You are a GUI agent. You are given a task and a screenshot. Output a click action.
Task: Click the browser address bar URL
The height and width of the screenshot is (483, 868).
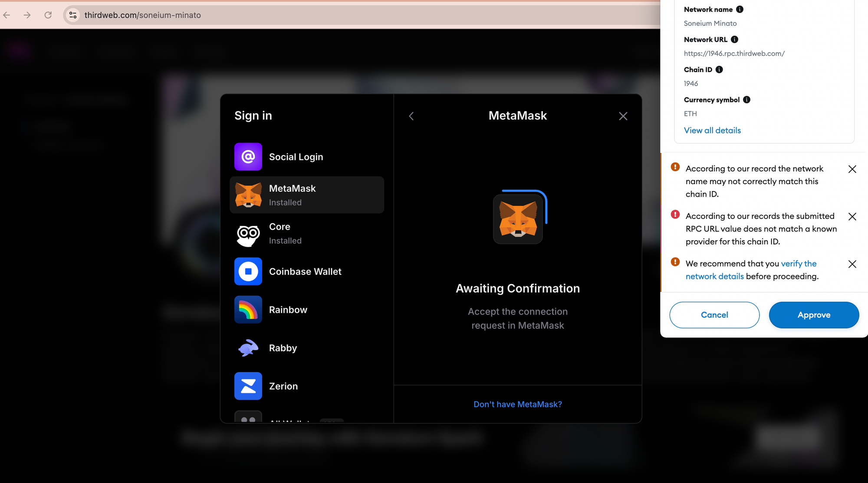pos(142,15)
